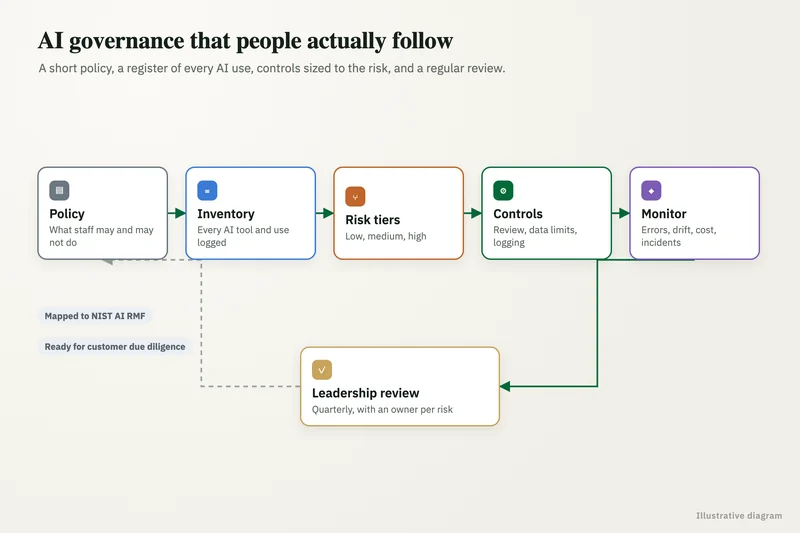
Task: Select the 'Controls' card heading
Action: click(x=518, y=214)
